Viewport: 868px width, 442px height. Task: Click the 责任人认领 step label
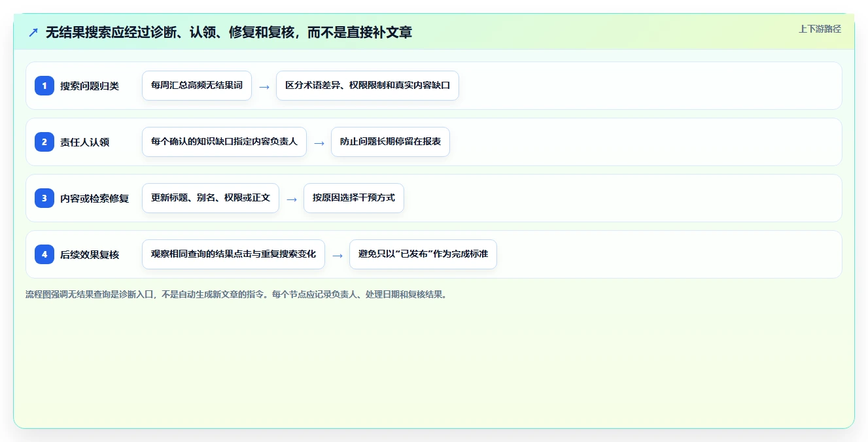tap(84, 142)
